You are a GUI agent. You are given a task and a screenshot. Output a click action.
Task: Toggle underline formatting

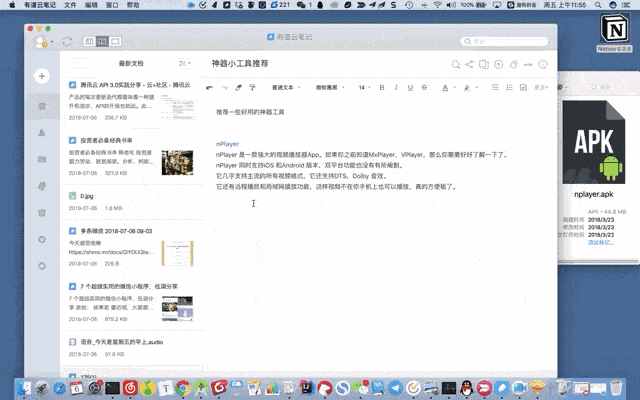click(410, 87)
